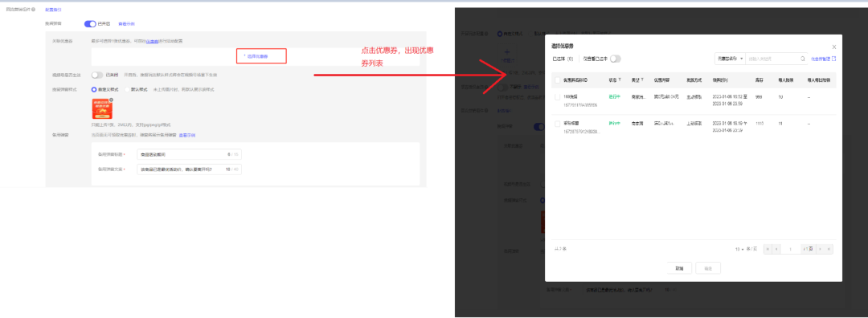Check the checkbox for the first coupon row
The width and height of the screenshot is (868, 318).
pyautogui.click(x=558, y=97)
